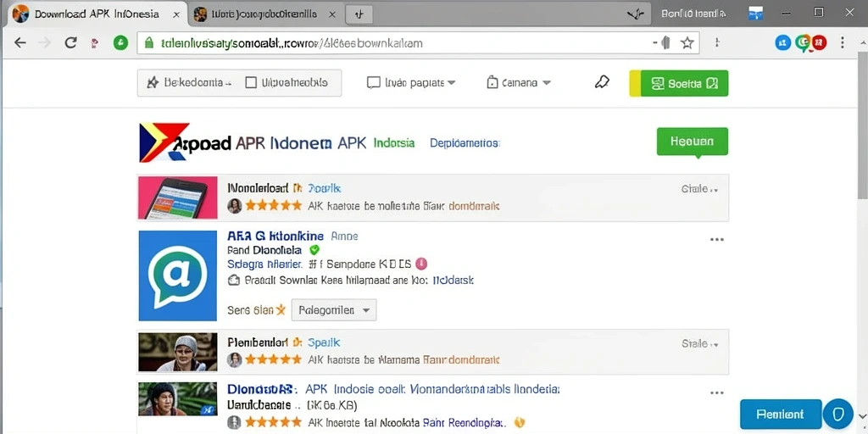Image resolution: width=868 pixels, height=434 pixels.
Task: Click the Bonfte Inentla title bar label
Action: pyautogui.click(x=693, y=14)
